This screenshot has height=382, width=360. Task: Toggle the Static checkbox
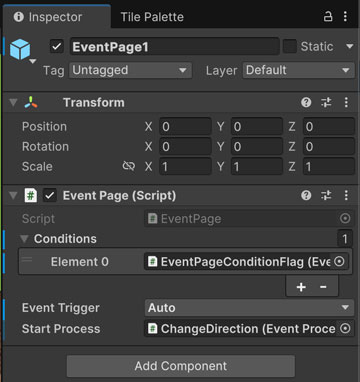289,46
